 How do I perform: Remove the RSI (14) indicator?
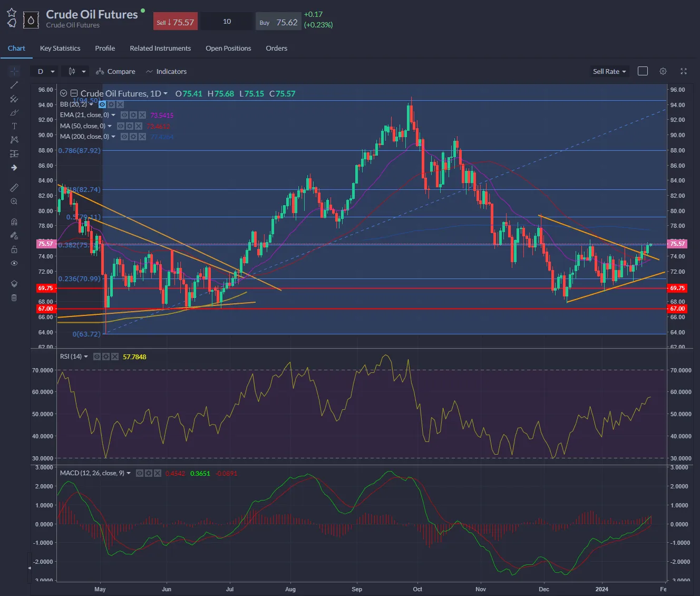(x=115, y=357)
